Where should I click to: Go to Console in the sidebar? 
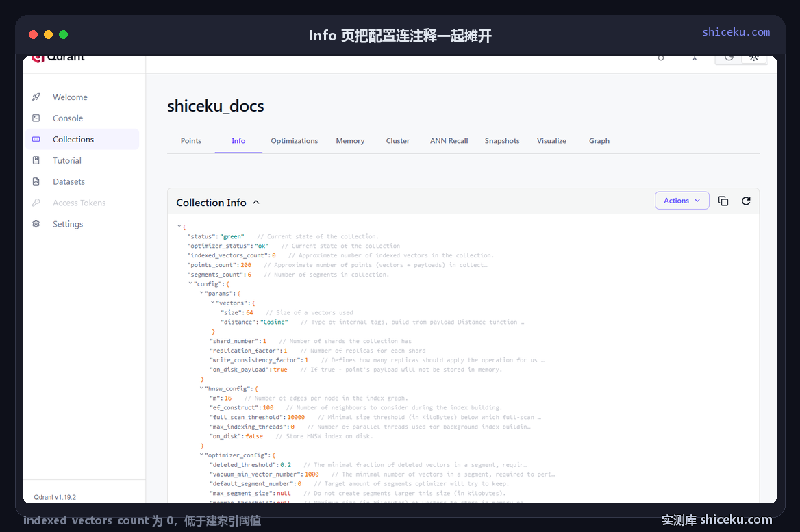point(82,118)
